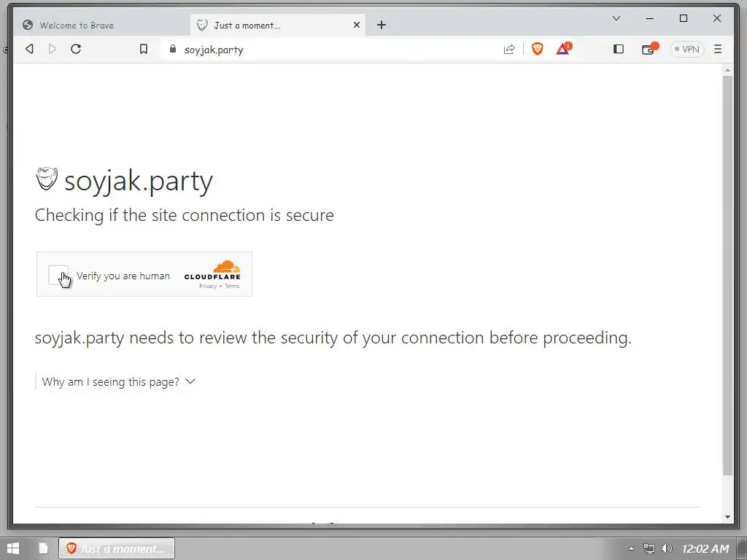Expand Why am I seeing this page
747x560 pixels.
tap(118, 381)
